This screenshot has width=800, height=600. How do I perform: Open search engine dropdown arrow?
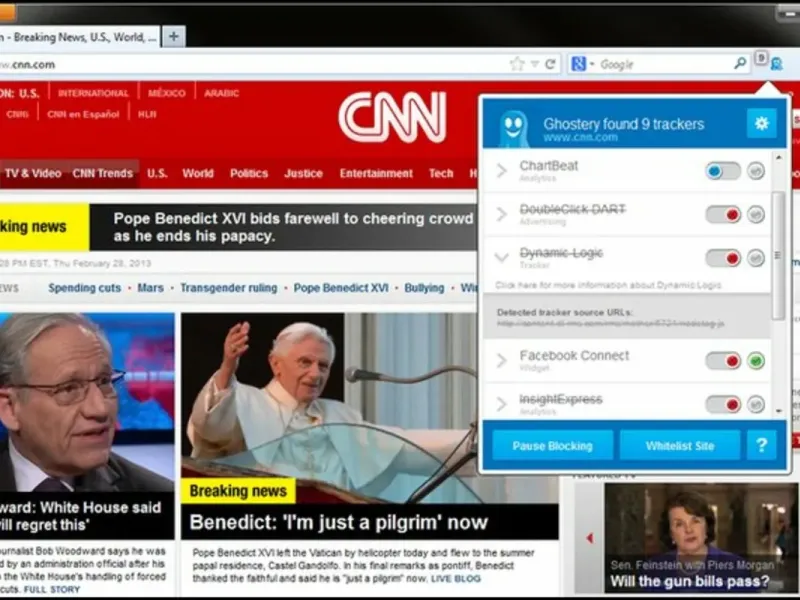(x=592, y=64)
